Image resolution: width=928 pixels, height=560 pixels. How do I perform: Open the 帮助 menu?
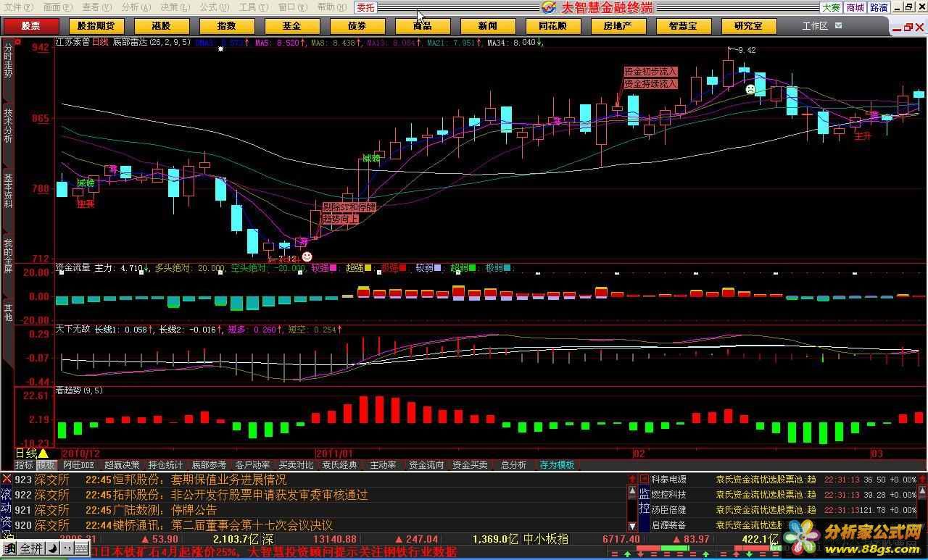coord(332,7)
